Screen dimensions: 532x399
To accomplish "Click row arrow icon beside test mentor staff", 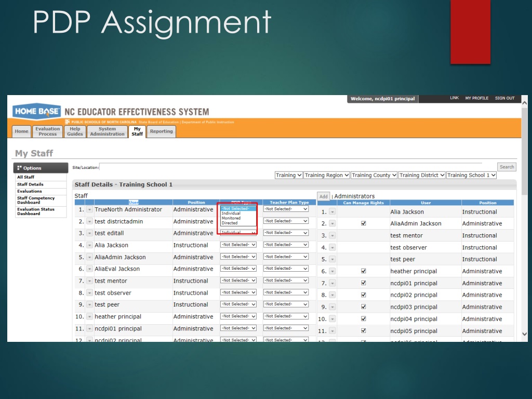I will (89, 281).
